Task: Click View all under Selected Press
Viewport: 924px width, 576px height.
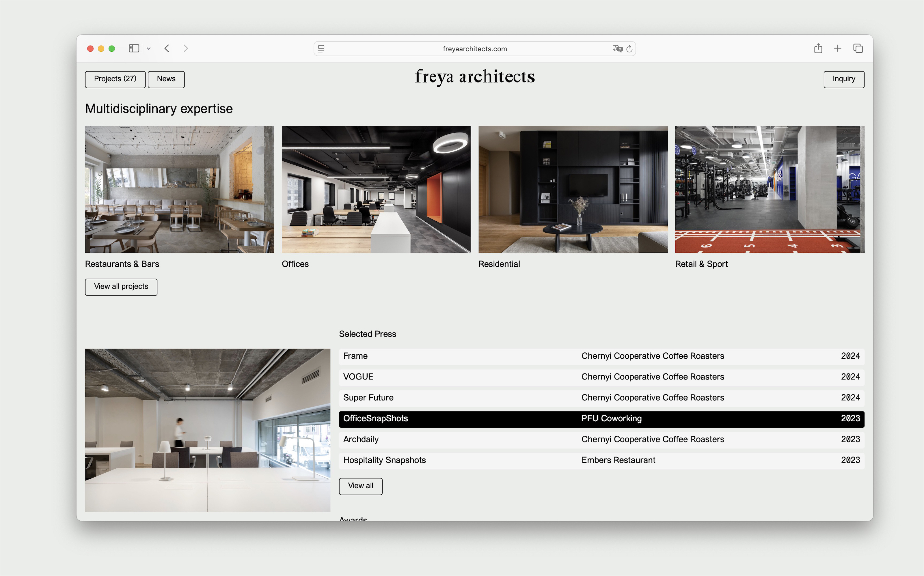Action: (x=360, y=486)
